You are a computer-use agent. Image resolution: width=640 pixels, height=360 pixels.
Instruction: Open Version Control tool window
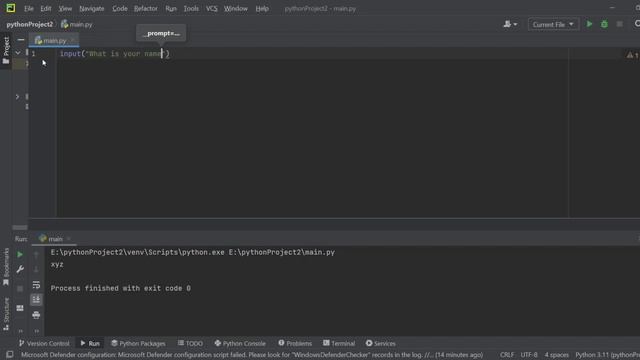[x=44, y=344]
